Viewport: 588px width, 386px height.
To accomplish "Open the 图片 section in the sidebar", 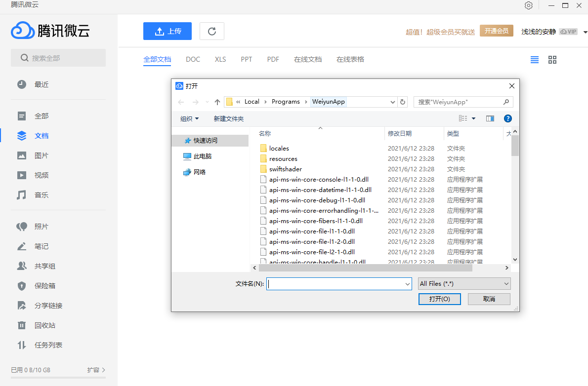I will click(x=42, y=155).
